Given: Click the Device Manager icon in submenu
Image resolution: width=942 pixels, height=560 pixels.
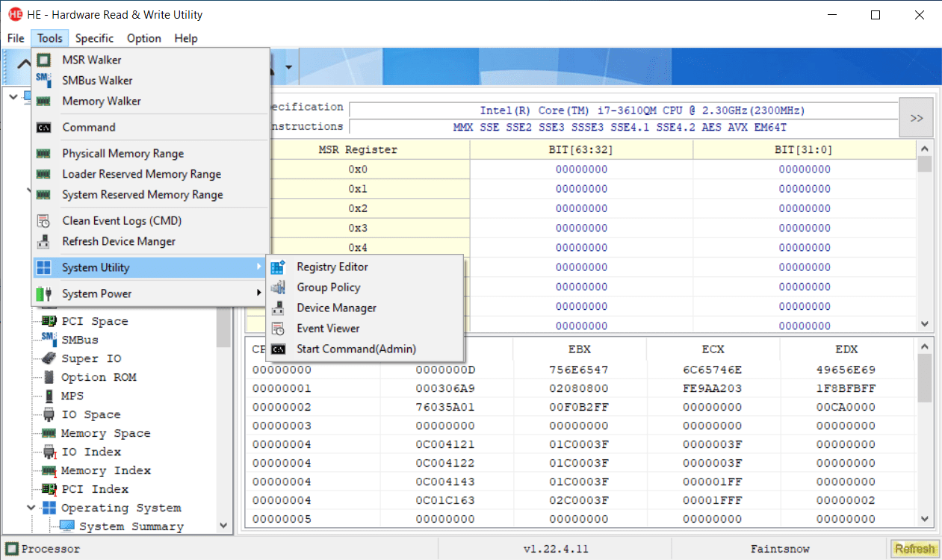Looking at the screenshot, I should pos(279,308).
